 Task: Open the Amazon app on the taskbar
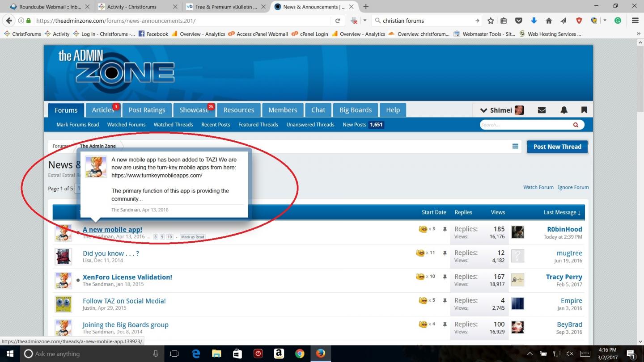[279, 354]
